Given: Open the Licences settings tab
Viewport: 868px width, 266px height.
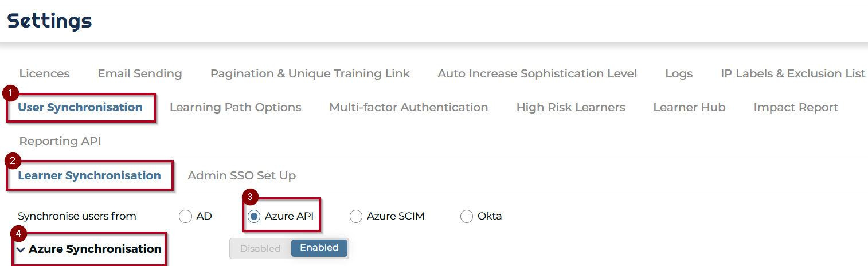Looking at the screenshot, I should (44, 74).
